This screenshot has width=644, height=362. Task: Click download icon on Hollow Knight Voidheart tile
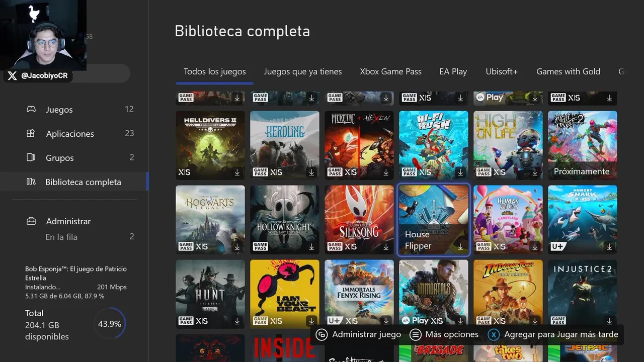coord(311,247)
